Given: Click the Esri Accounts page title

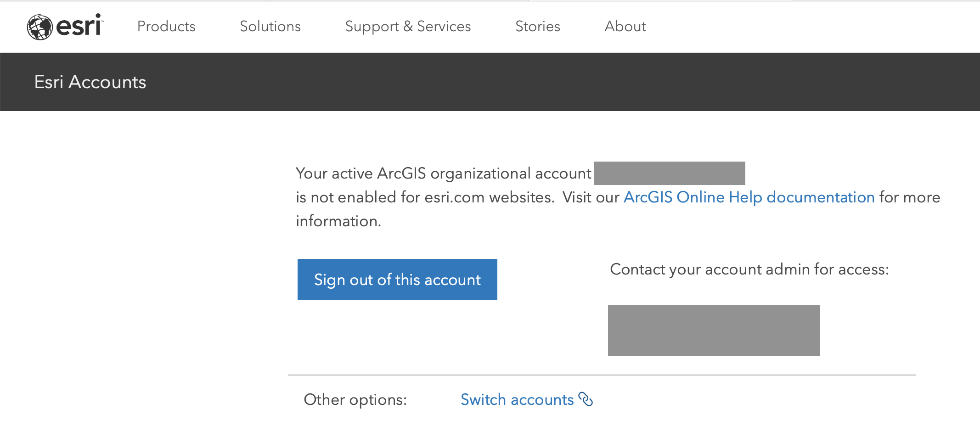Looking at the screenshot, I should (90, 82).
